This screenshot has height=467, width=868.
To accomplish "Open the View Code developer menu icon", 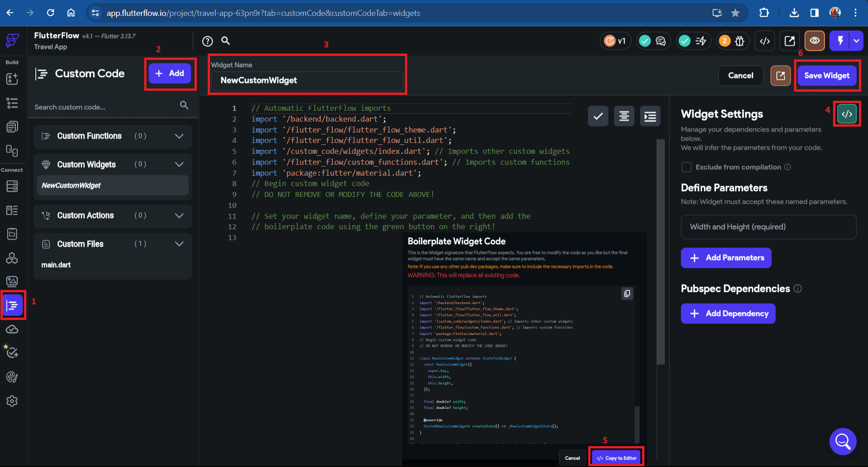I will pos(765,41).
